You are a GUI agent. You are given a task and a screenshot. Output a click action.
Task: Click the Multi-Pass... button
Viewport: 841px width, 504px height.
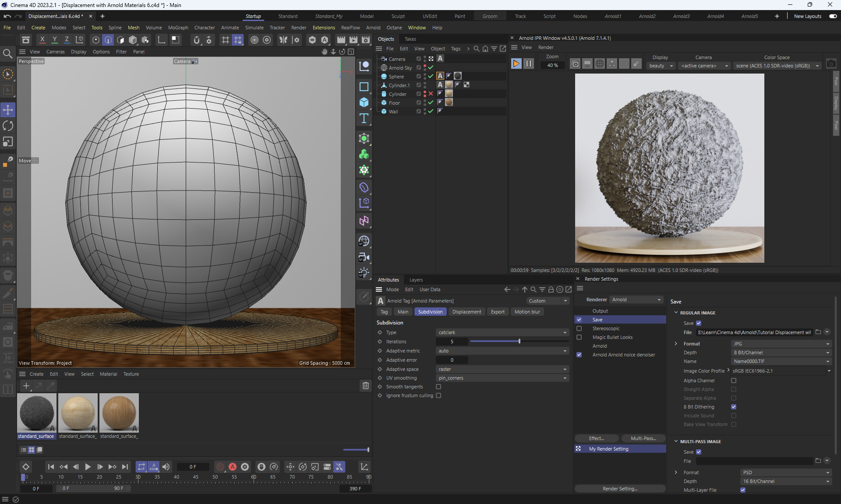(x=643, y=438)
